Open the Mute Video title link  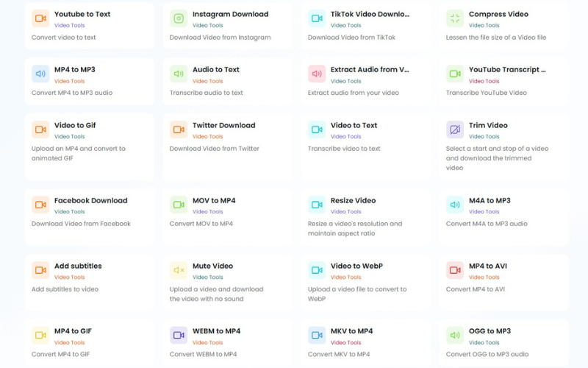click(x=212, y=266)
